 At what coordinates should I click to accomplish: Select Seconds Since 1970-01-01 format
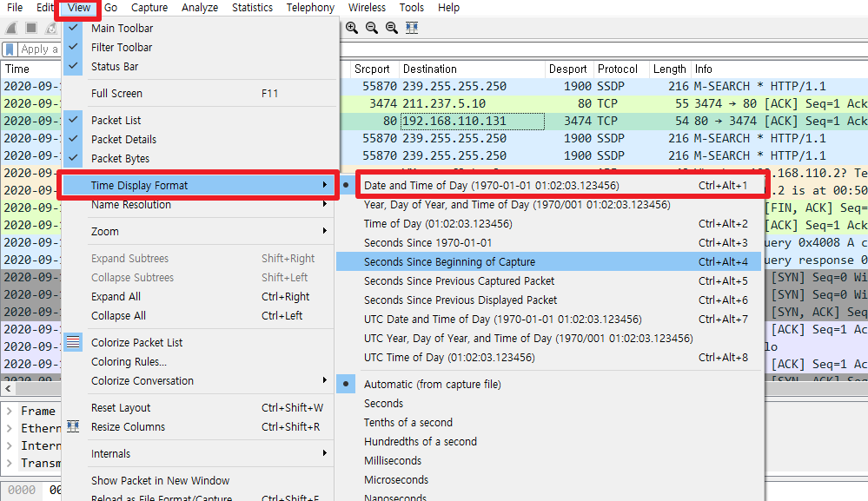point(549,243)
